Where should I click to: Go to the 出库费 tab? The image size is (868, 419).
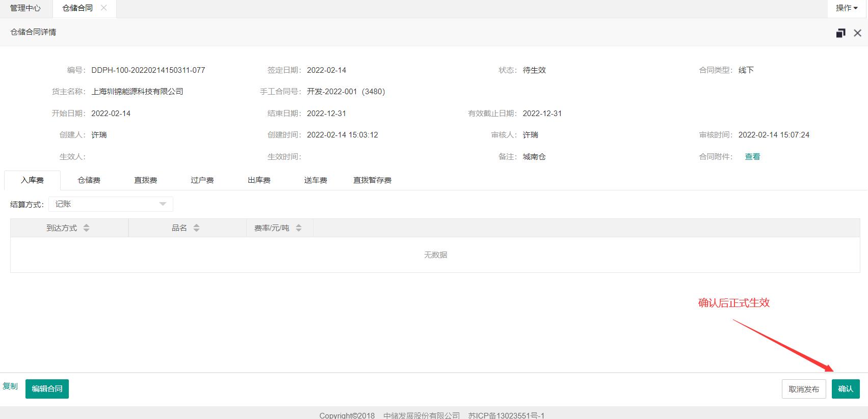pyautogui.click(x=259, y=180)
